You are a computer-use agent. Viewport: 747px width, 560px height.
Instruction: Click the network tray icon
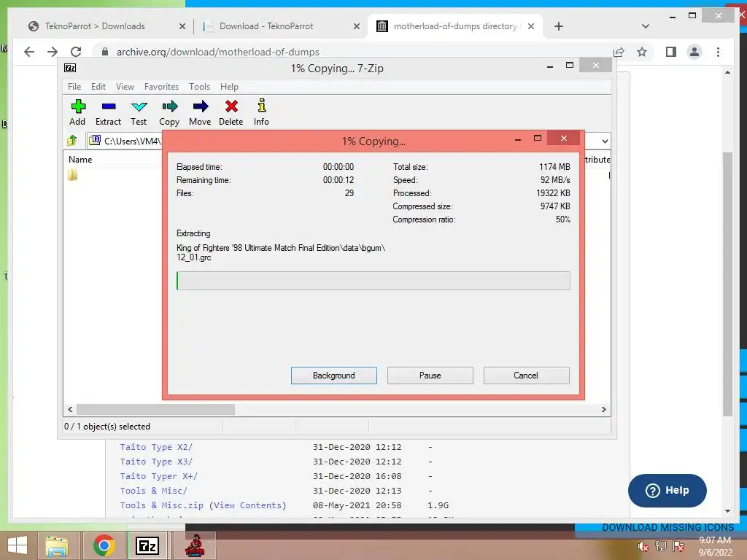660,546
